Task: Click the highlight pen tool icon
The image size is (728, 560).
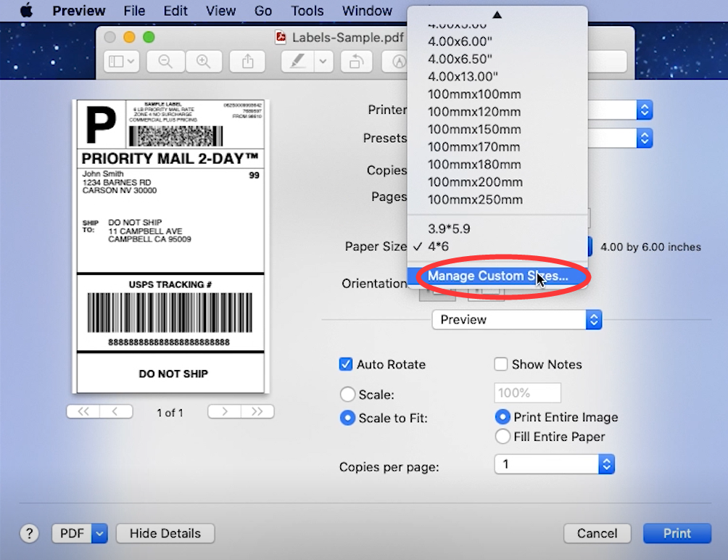Action: click(x=297, y=61)
